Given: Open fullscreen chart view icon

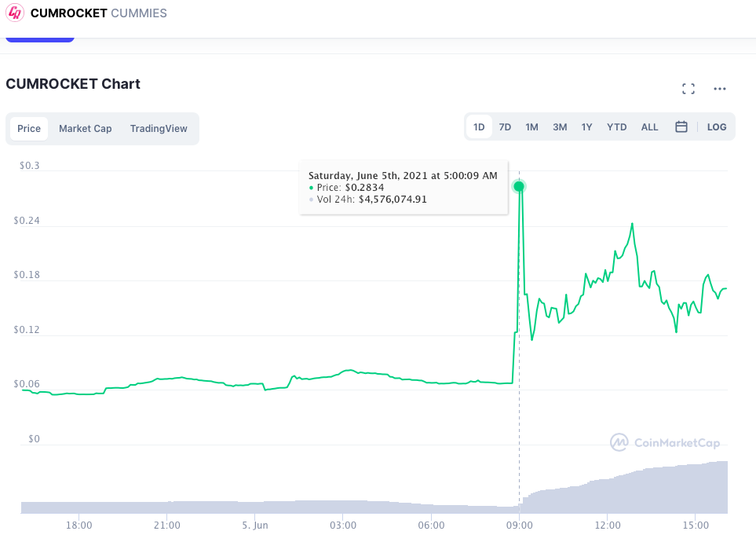Looking at the screenshot, I should 688,89.
